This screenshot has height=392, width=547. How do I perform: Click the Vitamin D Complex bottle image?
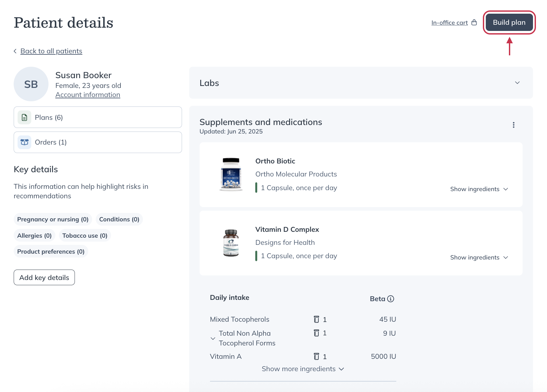(x=231, y=243)
